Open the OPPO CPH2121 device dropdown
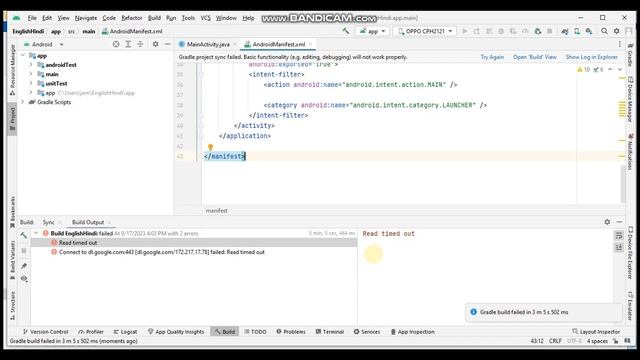The width and height of the screenshot is (640, 360). (x=425, y=31)
